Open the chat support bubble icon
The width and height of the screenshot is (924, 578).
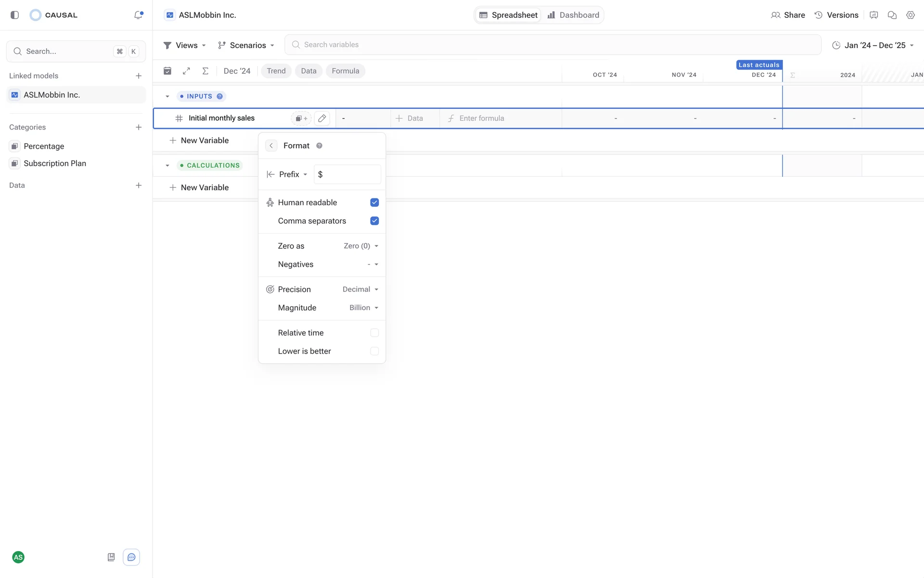(x=131, y=557)
